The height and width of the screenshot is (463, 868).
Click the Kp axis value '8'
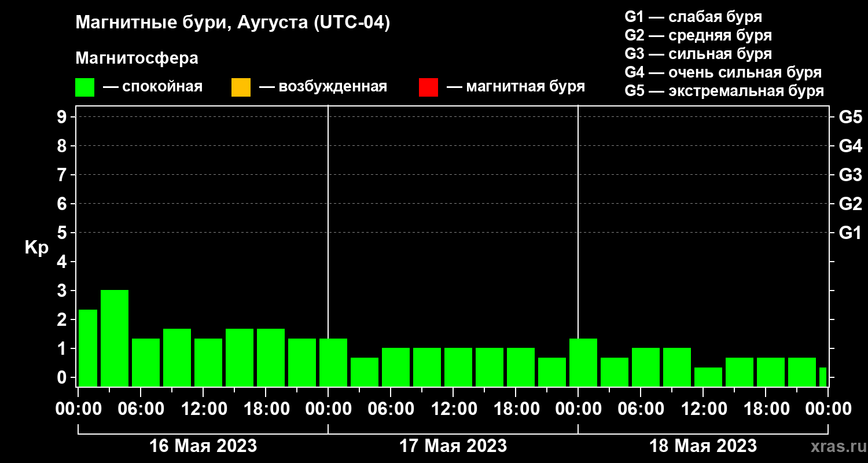(62, 146)
